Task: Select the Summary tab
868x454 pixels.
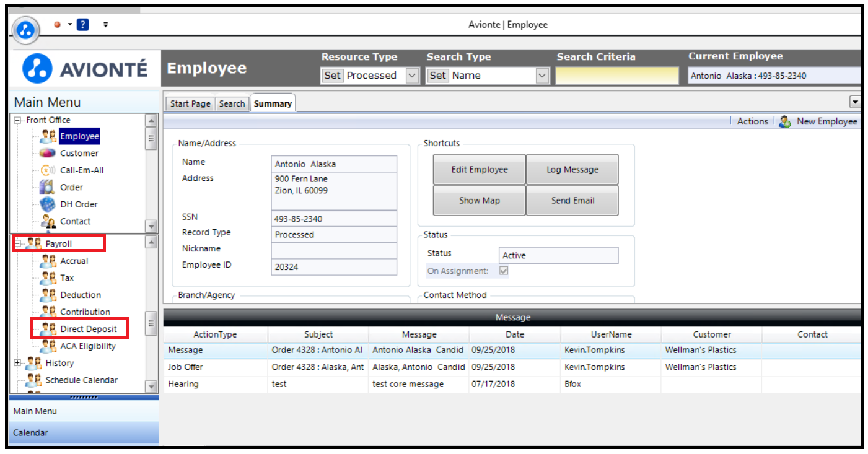Action: 273,103
